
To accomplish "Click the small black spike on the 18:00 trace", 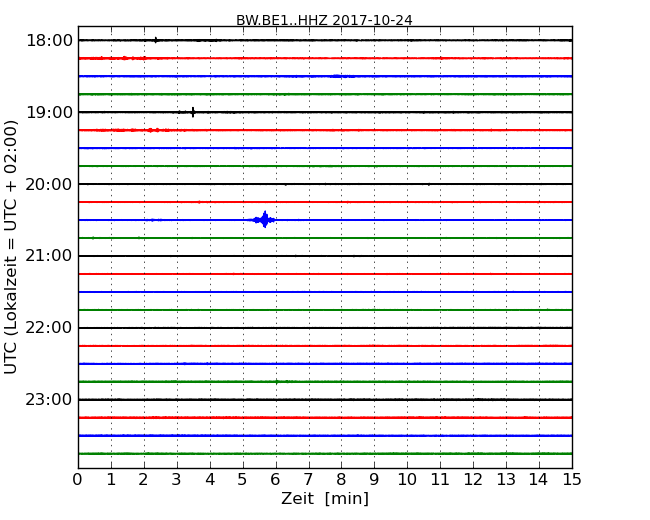I will 155,40.
